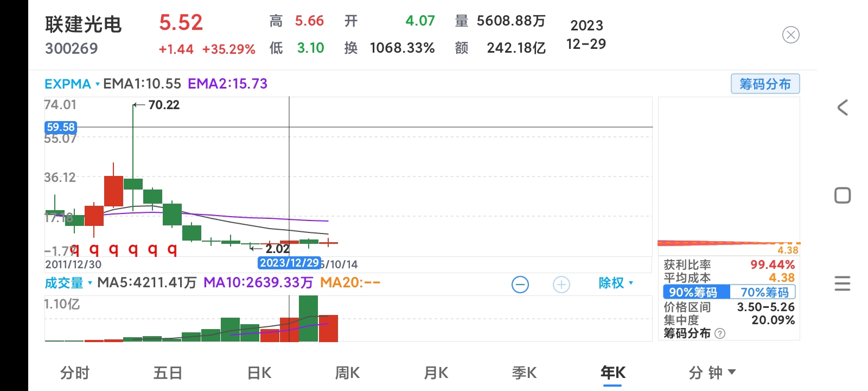Tap the low price 3.10
868x391 pixels.
pyautogui.click(x=310, y=48)
